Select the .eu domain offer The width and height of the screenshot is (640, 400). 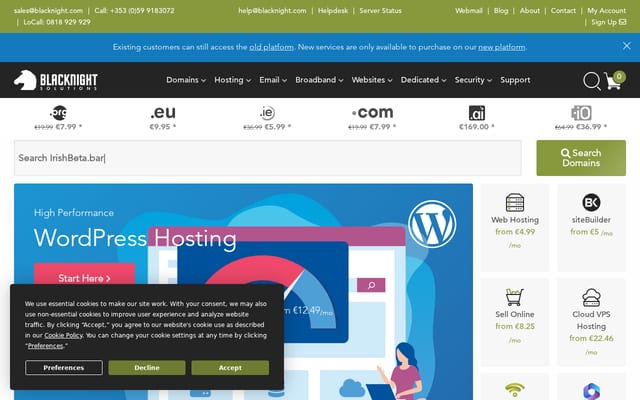[163, 118]
